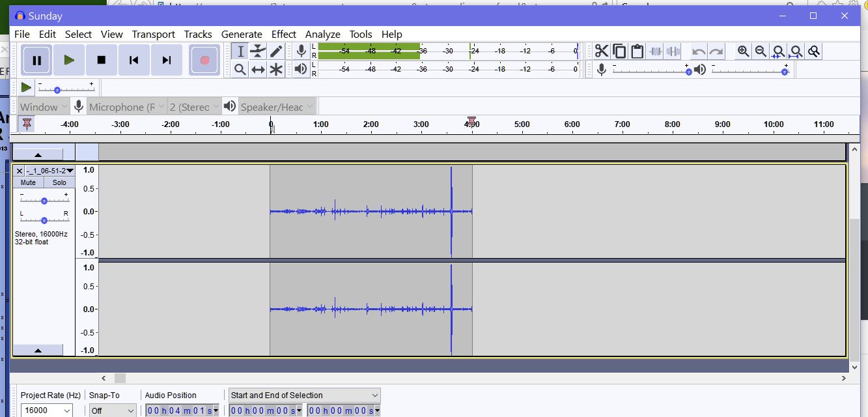Mute the _1_06-51-2 track
The width and height of the screenshot is (868, 417).
pos(27,182)
